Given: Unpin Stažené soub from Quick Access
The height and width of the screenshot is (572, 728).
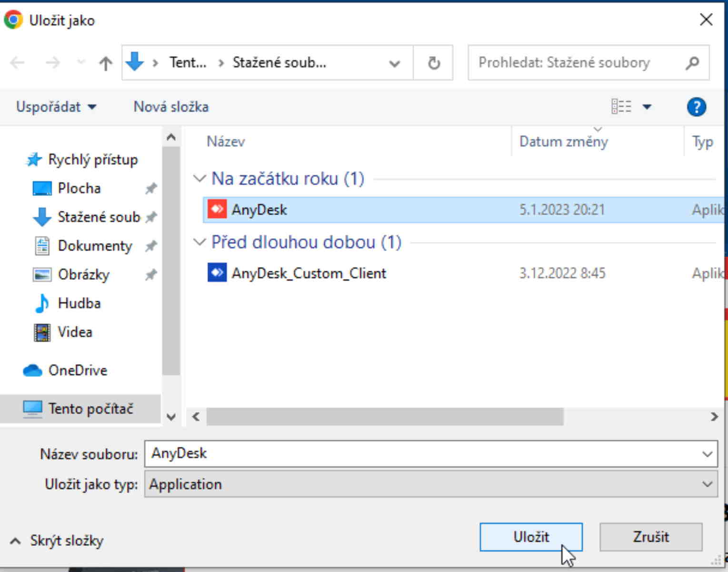Looking at the screenshot, I should tap(150, 217).
